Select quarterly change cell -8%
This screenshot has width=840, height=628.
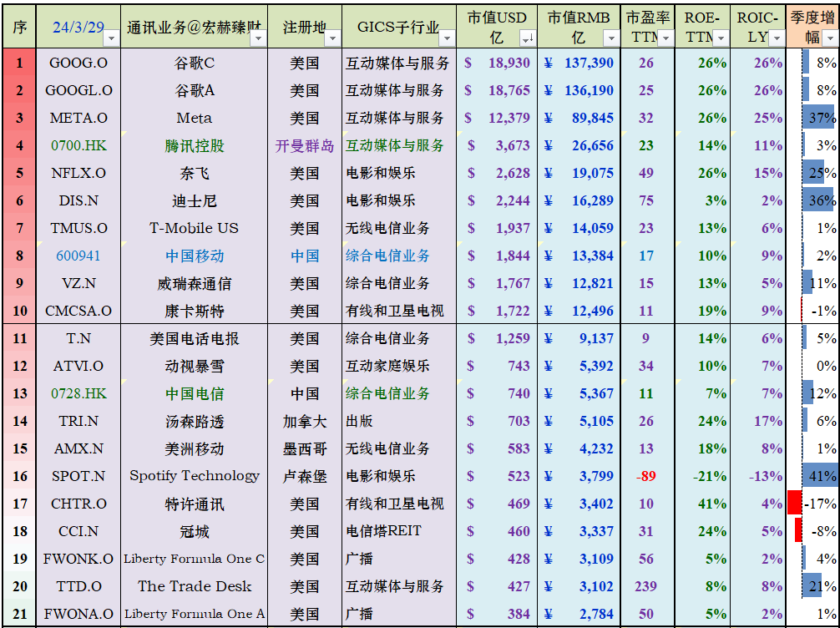[812, 531]
